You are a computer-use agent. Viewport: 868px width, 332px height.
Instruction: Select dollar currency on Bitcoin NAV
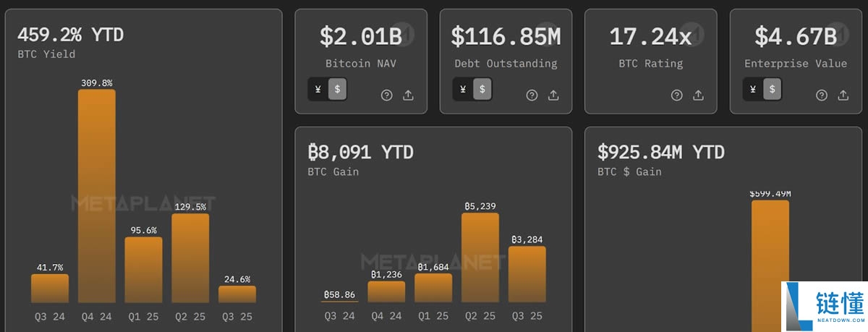click(x=337, y=89)
